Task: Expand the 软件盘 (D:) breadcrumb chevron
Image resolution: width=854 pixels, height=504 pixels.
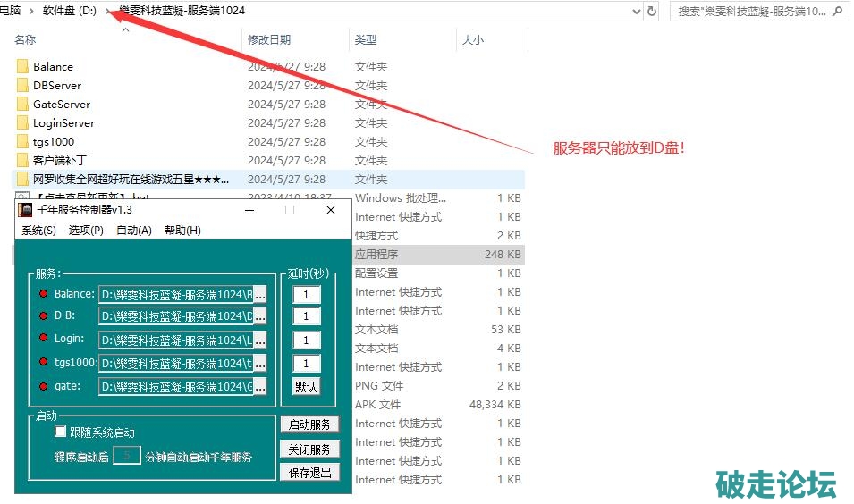Action: (108, 12)
